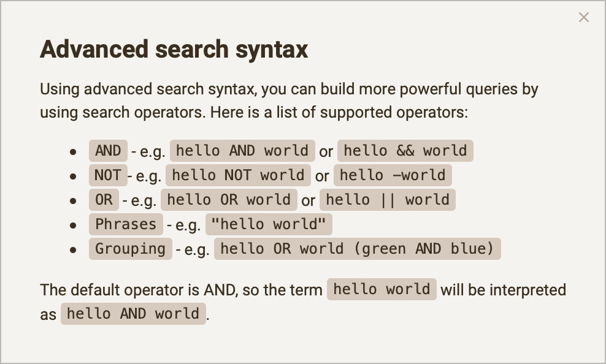
Task: Click the AND operator code chip
Action: click(107, 151)
